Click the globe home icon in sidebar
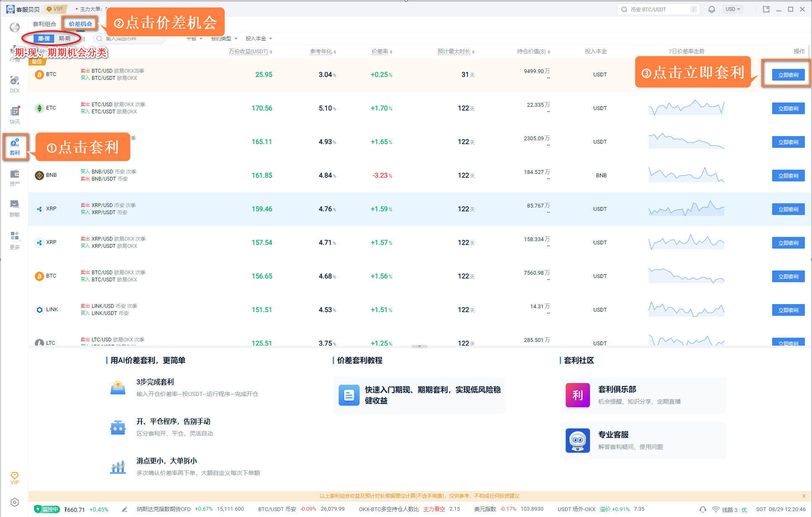812x517 pixels. 15,27
